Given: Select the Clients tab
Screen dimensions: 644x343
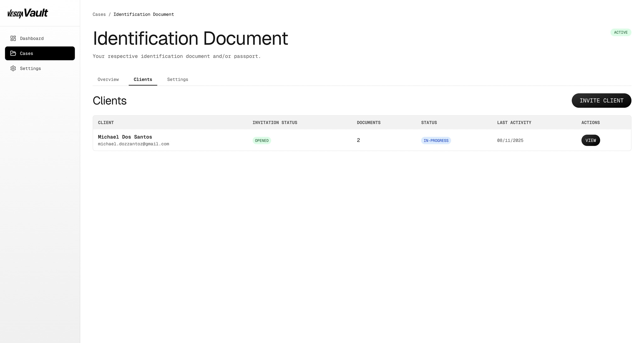Looking at the screenshot, I should 143,79.
